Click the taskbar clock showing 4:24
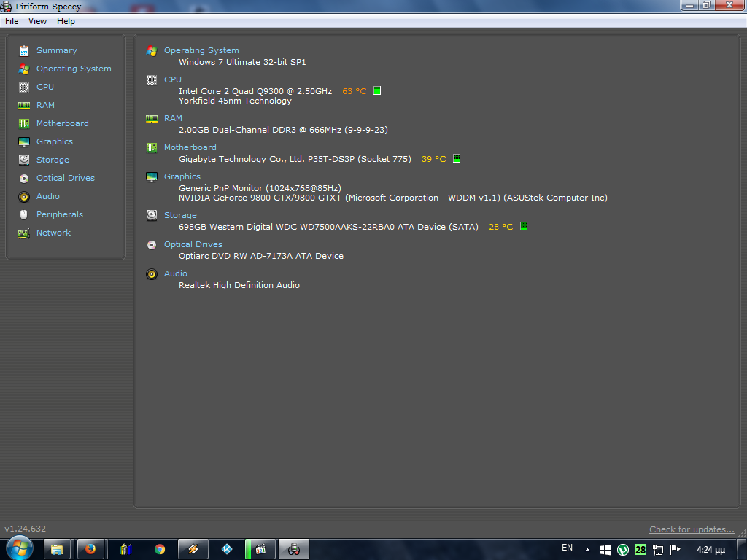 pyautogui.click(x=711, y=550)
